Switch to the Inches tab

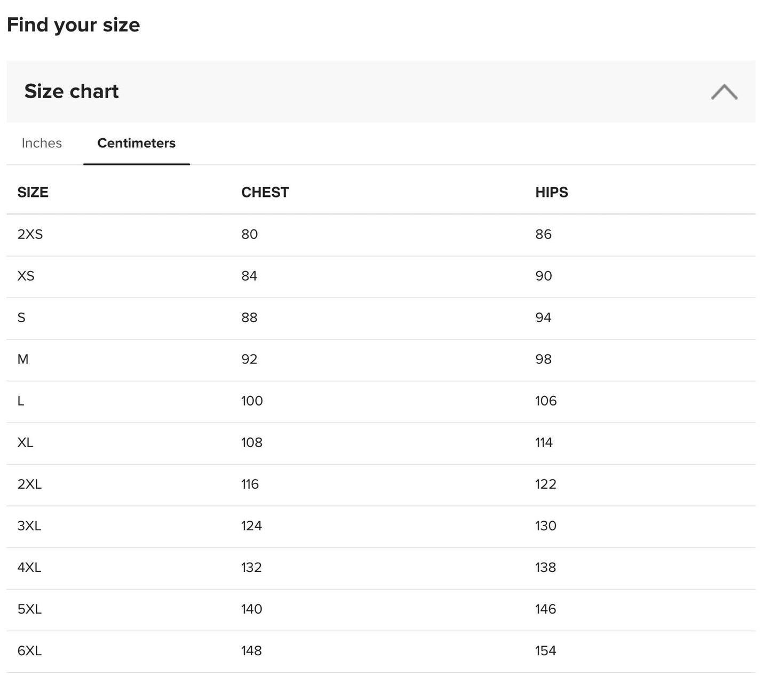pyautogui.click(x=42, y=143)
